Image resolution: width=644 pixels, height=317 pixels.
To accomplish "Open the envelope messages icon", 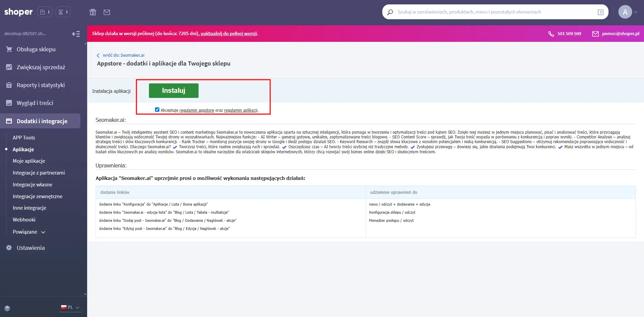I will pyautogui.click(x=107, y=12).
